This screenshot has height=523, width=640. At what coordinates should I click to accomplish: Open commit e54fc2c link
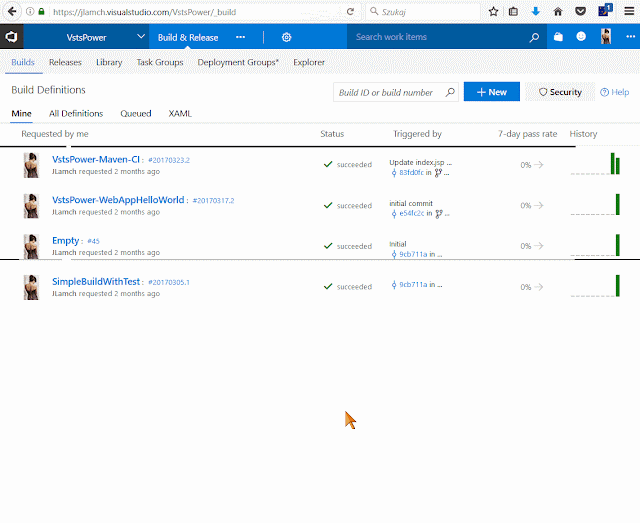click(411, 213)
